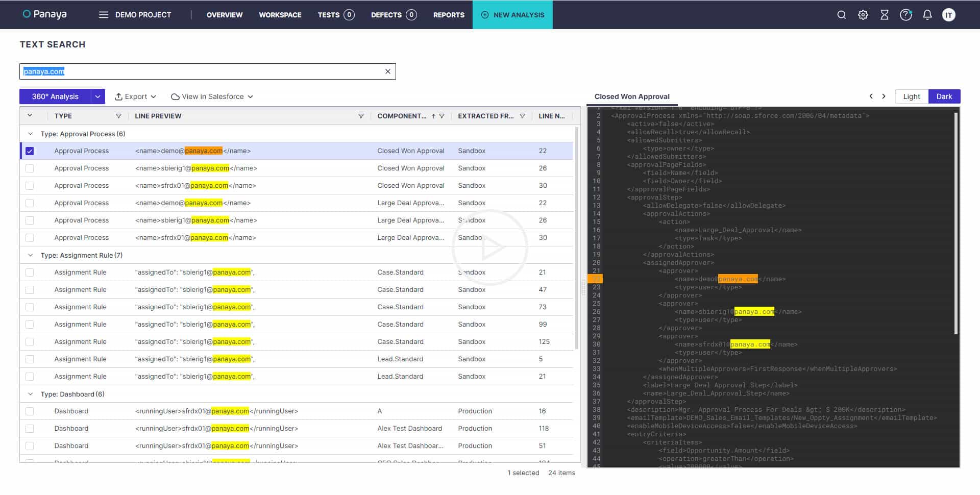980x495 pixels.
Task: Open DEMO PROJECT selector
Action: (x=143, y=15)
